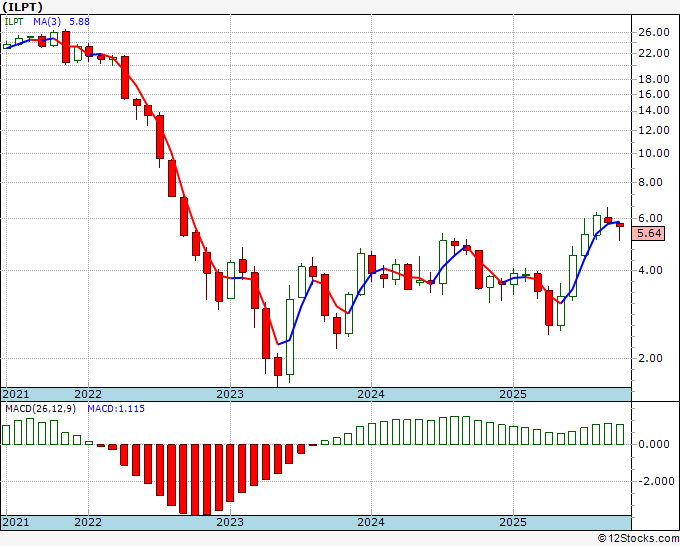Click the 0.000 MACD axis label

point(654,445)
